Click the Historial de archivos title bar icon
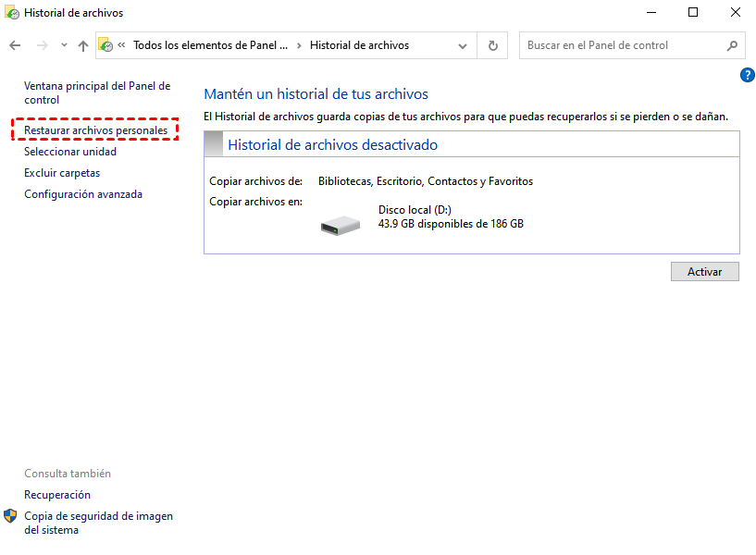Screen dimensions: 756x555 point(12,13)
